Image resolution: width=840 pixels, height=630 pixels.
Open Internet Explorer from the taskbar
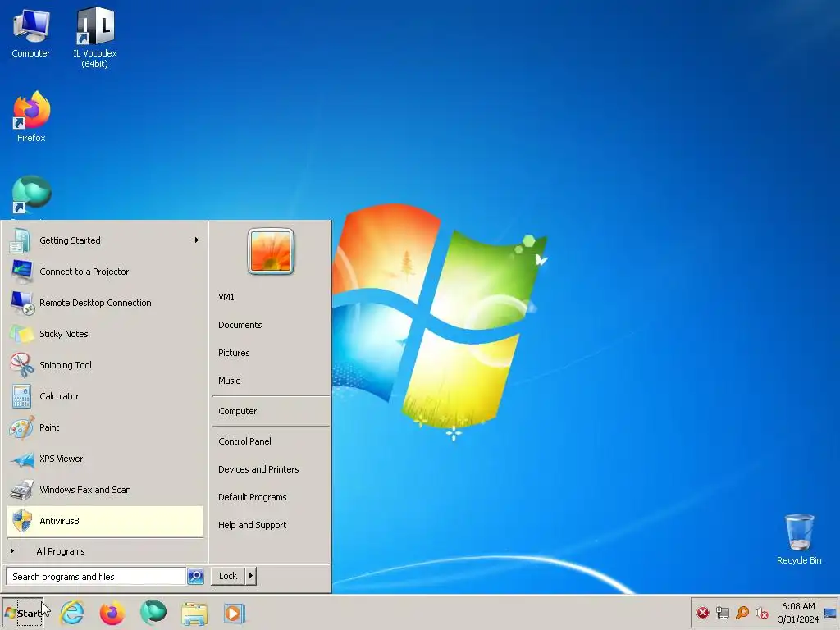click(x=72, y=613)
